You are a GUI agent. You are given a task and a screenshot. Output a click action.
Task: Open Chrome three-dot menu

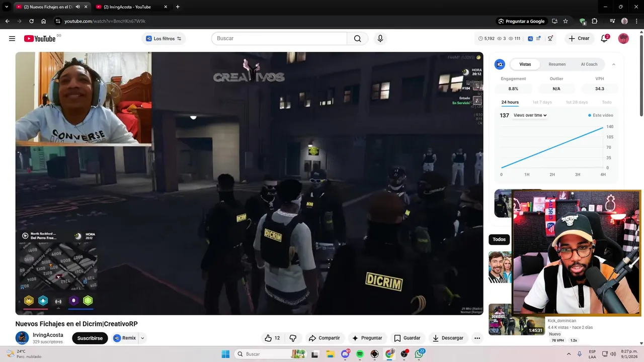point(636,21)
